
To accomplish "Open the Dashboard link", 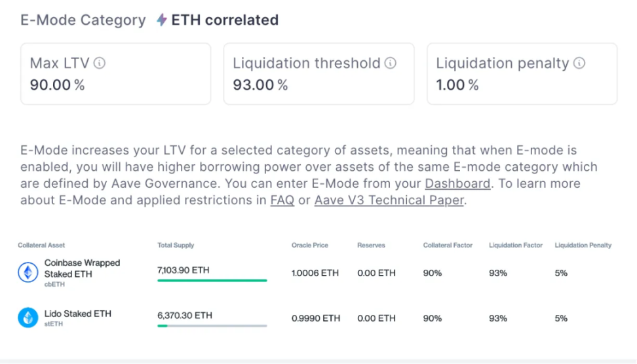I will click(457, 183).
